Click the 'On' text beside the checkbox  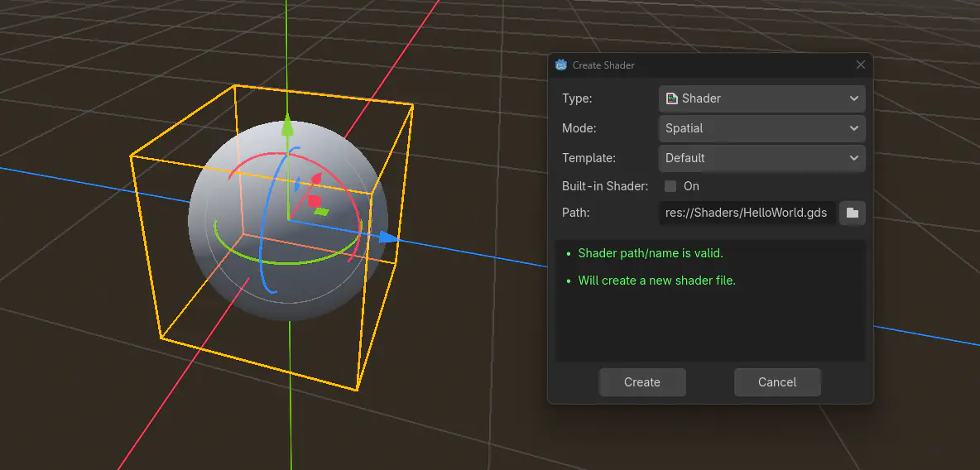[691, 186]
